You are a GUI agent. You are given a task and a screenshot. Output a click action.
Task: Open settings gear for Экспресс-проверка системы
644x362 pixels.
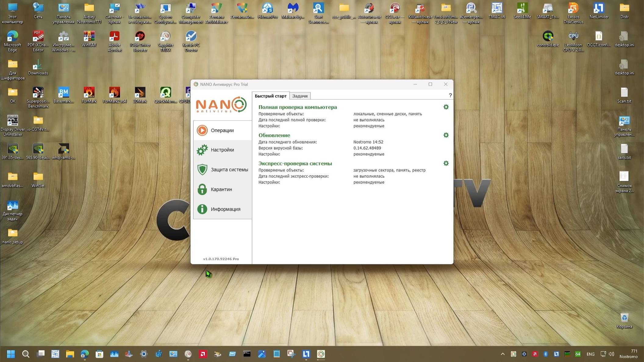[446, 163]
